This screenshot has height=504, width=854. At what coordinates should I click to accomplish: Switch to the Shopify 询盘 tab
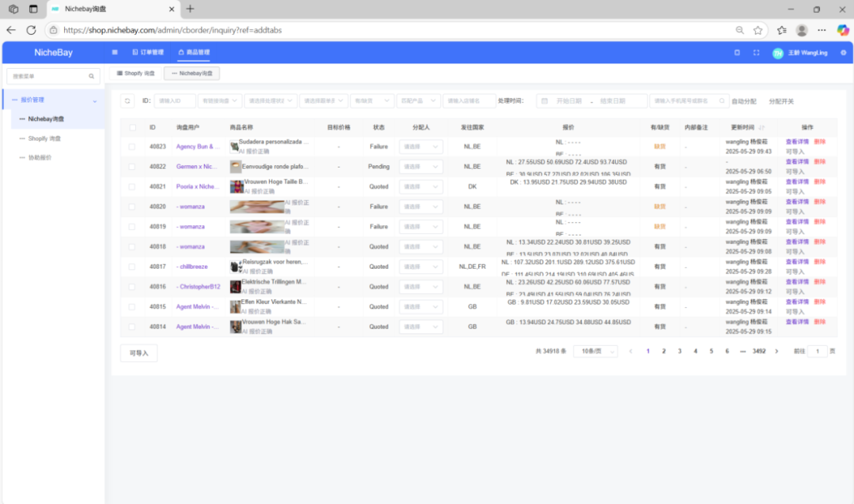click(x=136, y=73)
